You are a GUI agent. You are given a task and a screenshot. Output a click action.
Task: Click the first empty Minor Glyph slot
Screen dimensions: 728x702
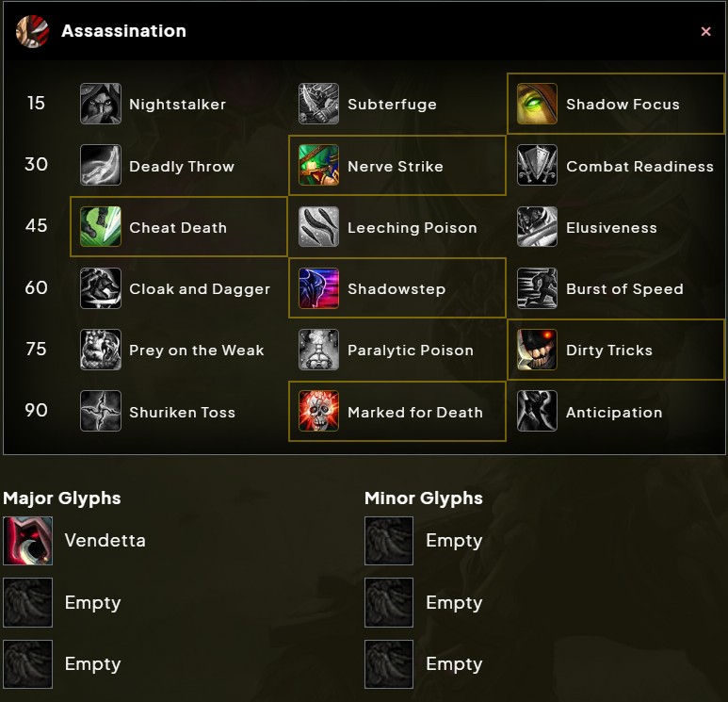coord(389,541)
